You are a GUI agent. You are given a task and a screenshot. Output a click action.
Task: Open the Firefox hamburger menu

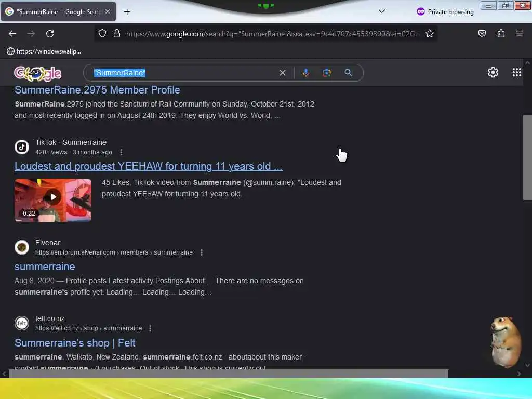(x=519, y=33)
